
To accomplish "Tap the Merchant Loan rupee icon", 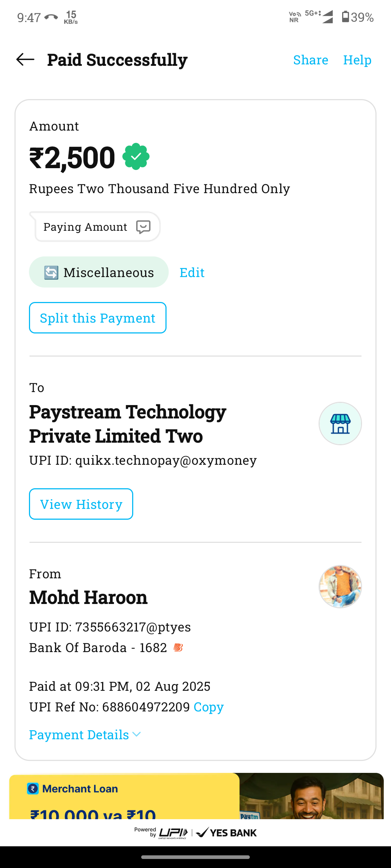I will [33, 789].
